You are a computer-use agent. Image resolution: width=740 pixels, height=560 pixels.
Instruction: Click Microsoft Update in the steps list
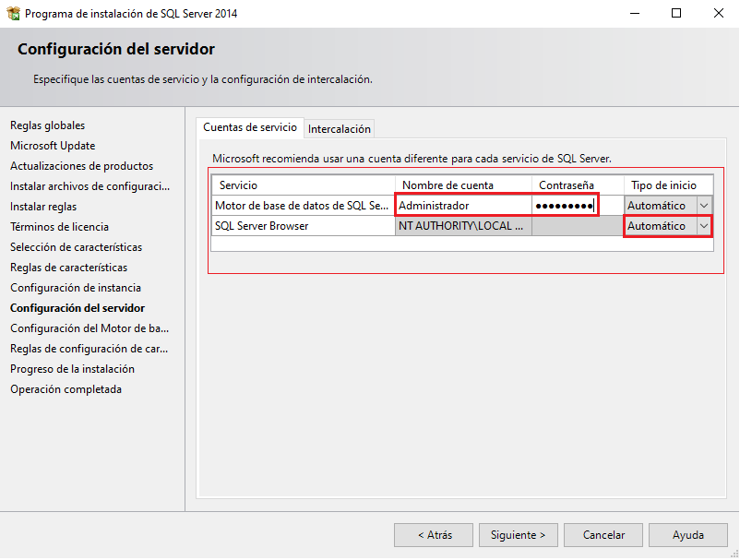coord(53,146)
